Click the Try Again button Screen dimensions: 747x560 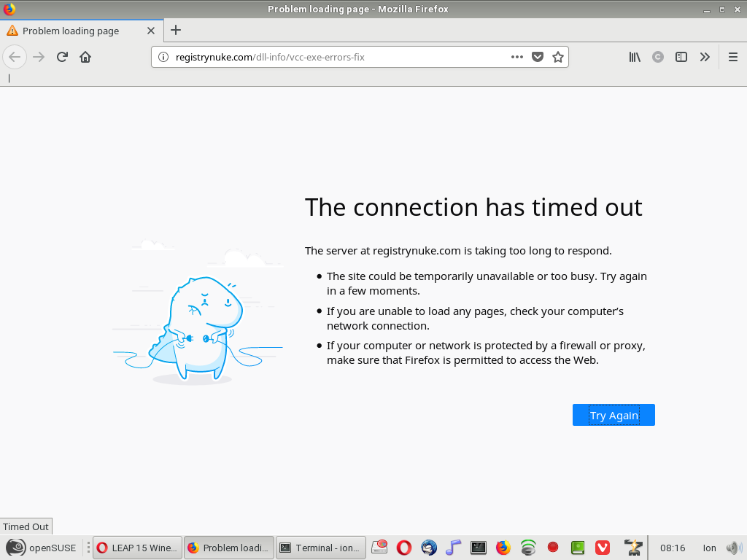[614, 415]
